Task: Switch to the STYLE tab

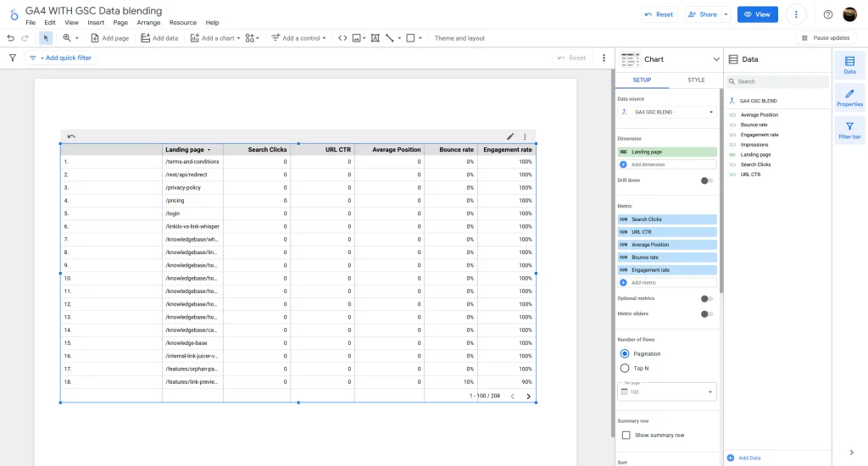Action: coord(696,80)
